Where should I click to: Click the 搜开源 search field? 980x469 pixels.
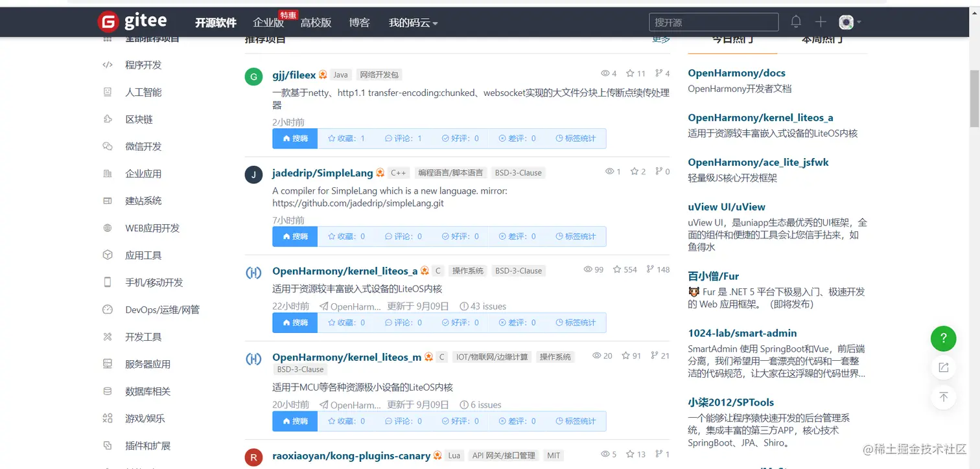[714, 22]
